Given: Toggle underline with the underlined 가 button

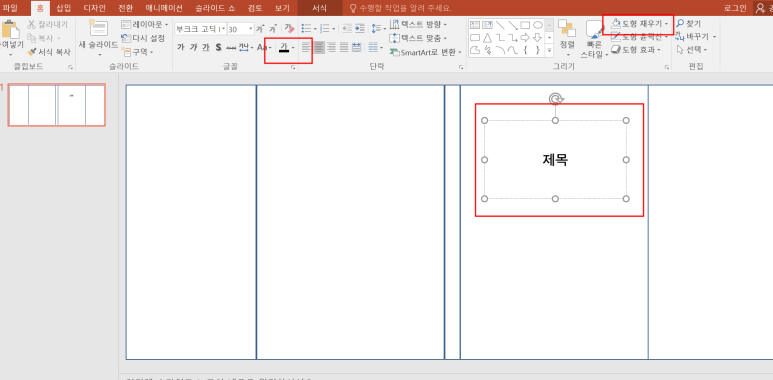Looking at the screenshot, I should coord(206,47).
